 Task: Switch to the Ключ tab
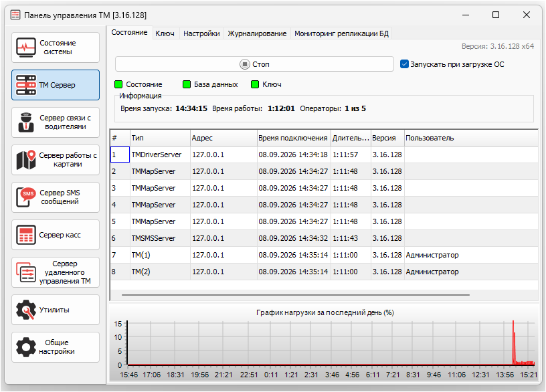(x=165, y=33)
